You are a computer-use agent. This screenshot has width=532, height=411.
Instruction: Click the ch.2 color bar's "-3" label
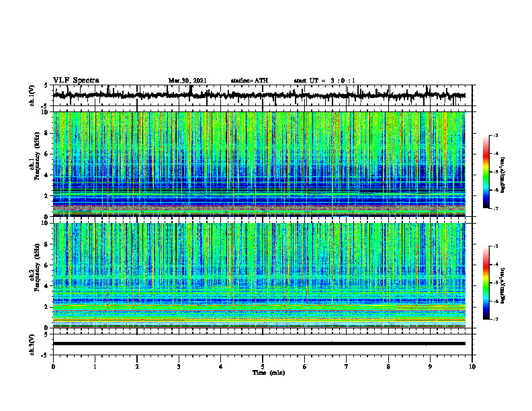click(x=495, y=246)
